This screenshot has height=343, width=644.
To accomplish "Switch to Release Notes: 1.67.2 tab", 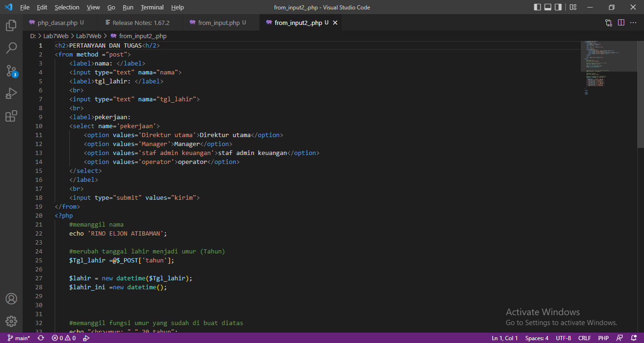I will (x=140, y=23).
